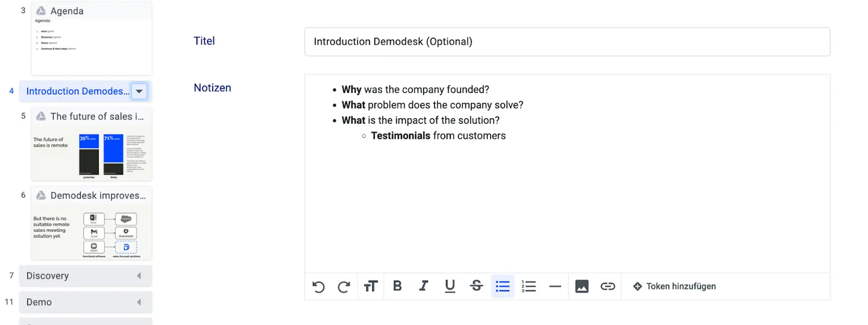The height and width of the screenshot is (325, 868).
Task: Toggle underline formatting
Action: 450,286
